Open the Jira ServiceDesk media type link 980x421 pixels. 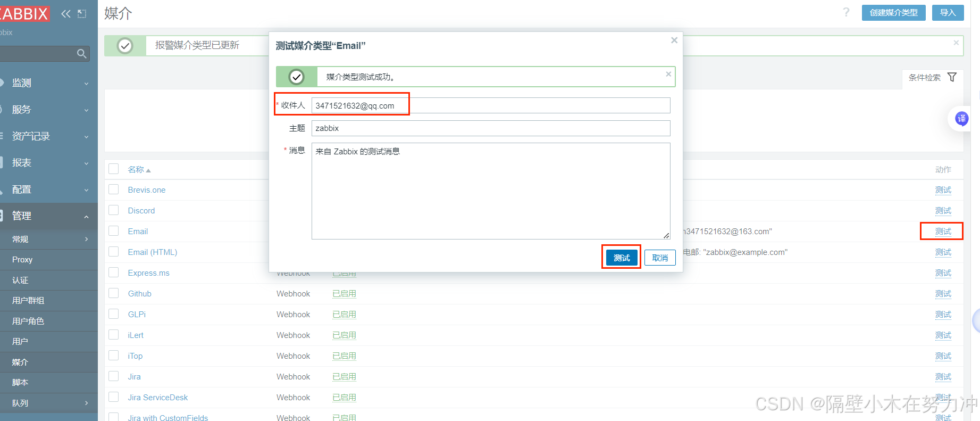click(x=158, y=398)
